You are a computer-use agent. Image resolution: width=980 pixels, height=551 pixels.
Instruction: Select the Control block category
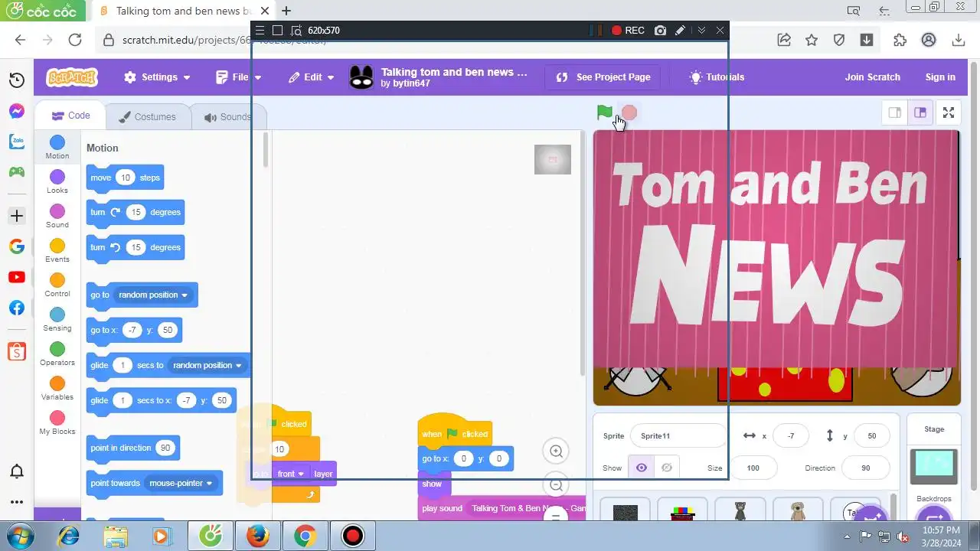click(57, 285)
